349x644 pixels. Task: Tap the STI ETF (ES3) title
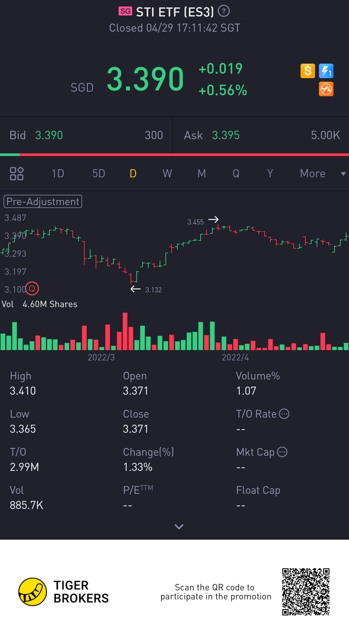point(175,12)
